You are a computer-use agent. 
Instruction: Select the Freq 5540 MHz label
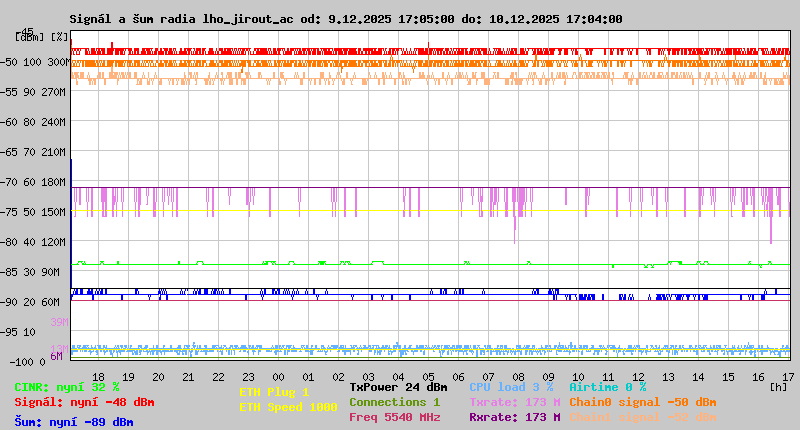click(x=394, y=417)
